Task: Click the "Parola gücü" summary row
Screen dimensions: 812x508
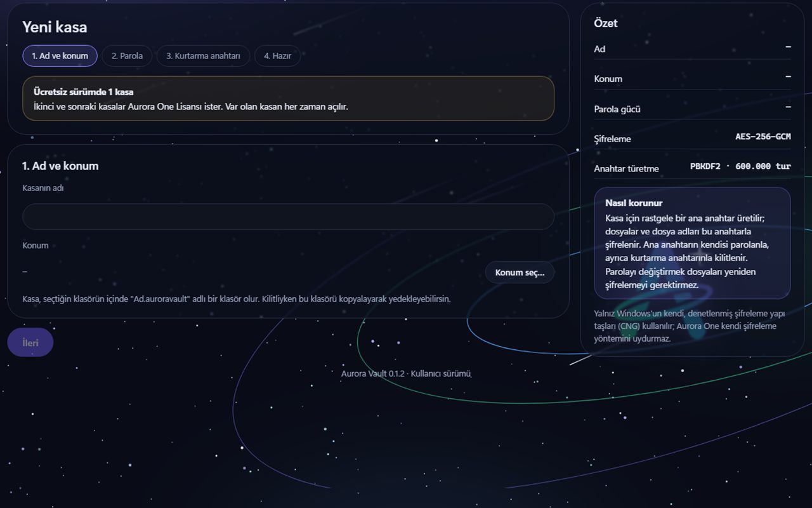Action: pyautogui.click(x=692, y=109)
